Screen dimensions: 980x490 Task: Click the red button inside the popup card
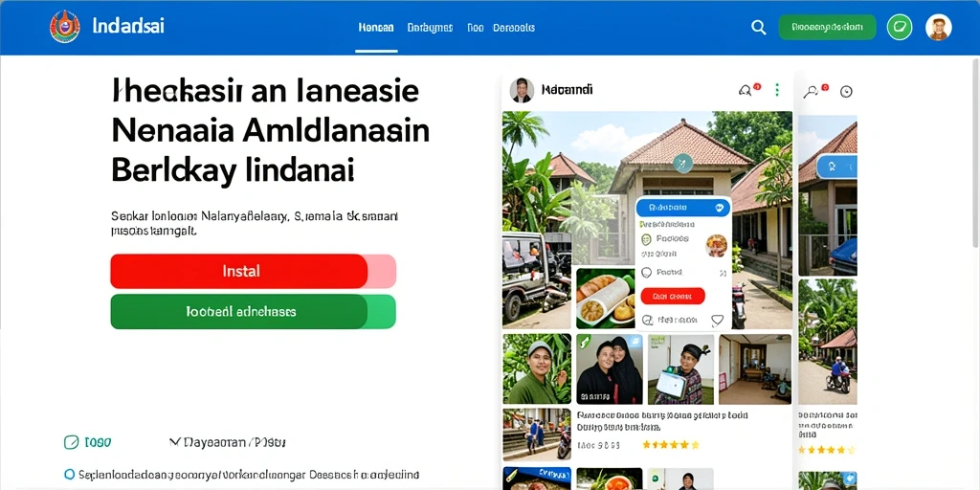[x=673, y=297]
